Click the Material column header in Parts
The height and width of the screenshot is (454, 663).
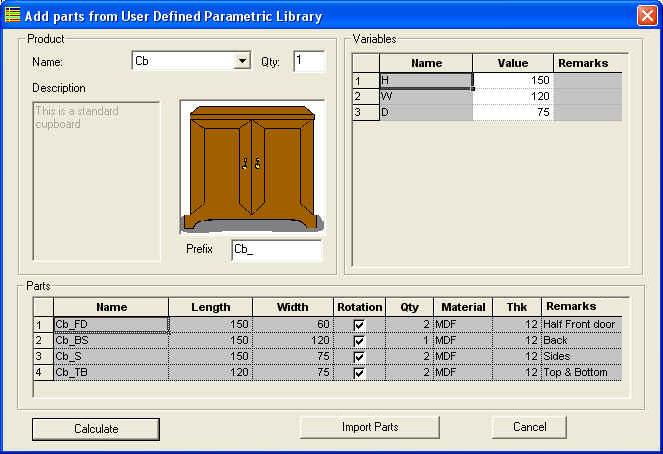point(463,307)
